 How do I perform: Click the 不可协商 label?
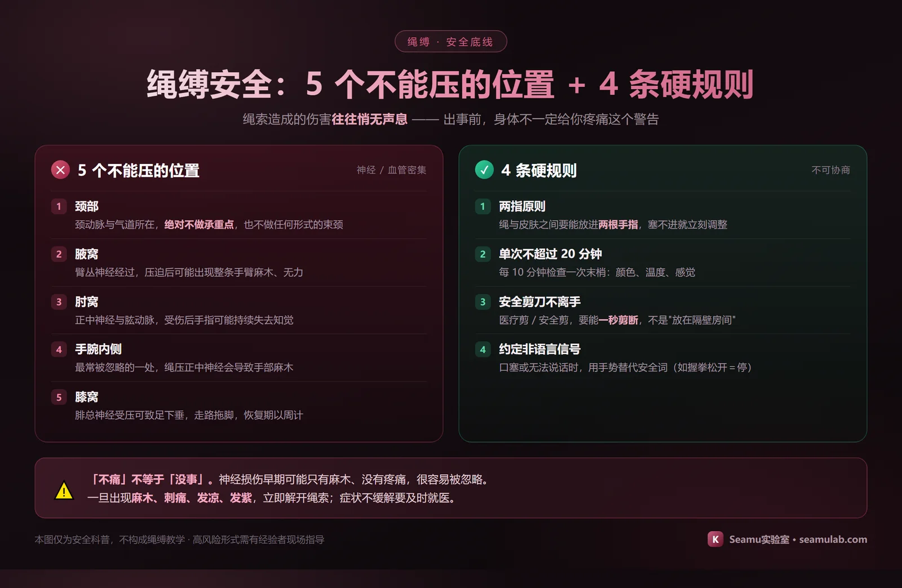tap(830, 170)
